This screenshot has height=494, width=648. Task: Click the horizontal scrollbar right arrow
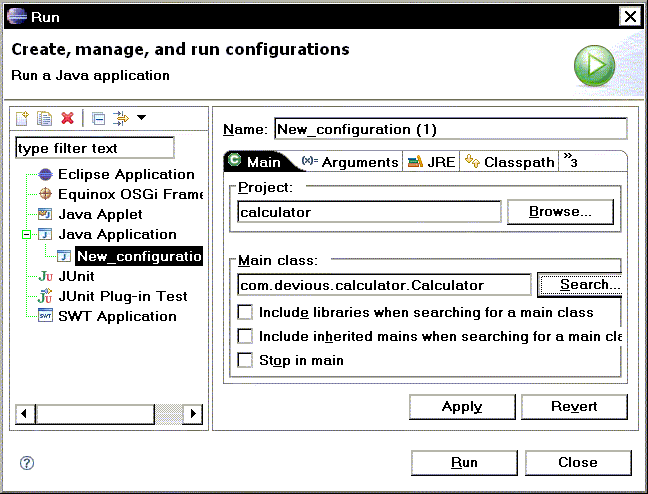pos(193,414)
